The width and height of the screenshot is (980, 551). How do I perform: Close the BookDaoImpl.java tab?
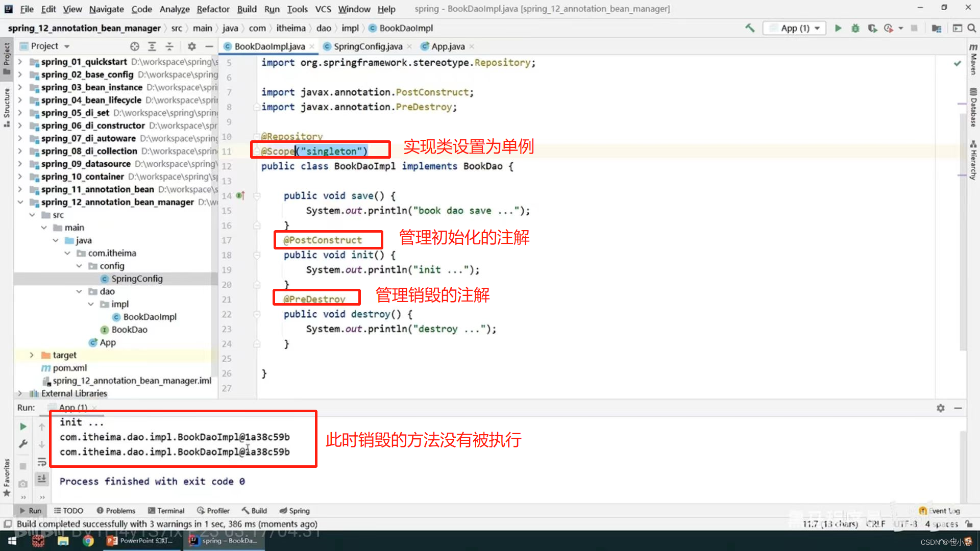pyautogui.click(x=312, y=46)
